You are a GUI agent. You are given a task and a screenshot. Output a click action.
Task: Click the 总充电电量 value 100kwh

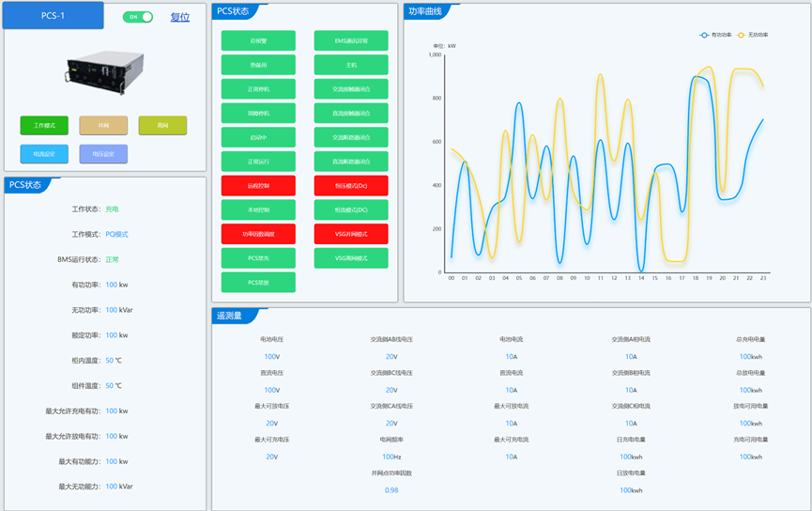click(x=750, y=357)
